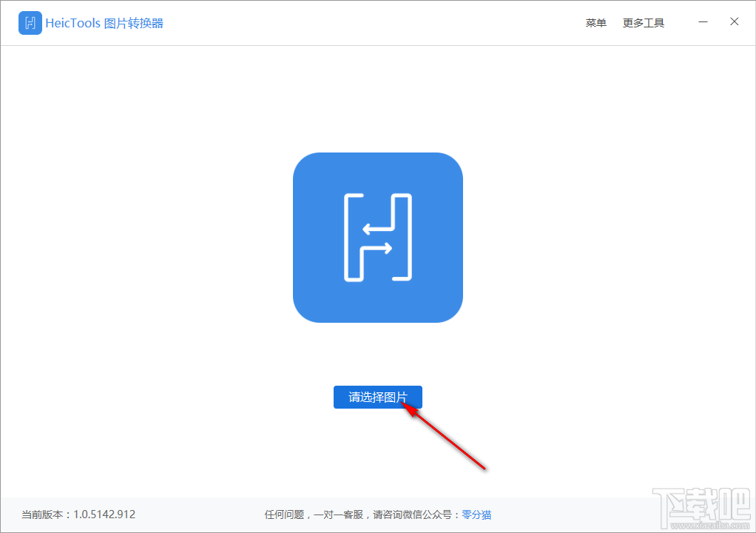The height and width of the screenshot is (533, 756).
Task: Click the center image conversion emblem
Action: [378, 238]
